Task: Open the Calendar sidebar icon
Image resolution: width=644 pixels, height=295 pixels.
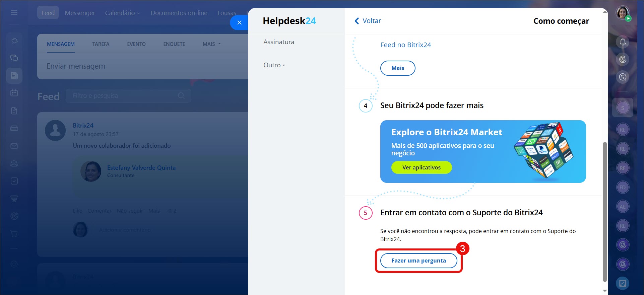Action: click(14, 93)
